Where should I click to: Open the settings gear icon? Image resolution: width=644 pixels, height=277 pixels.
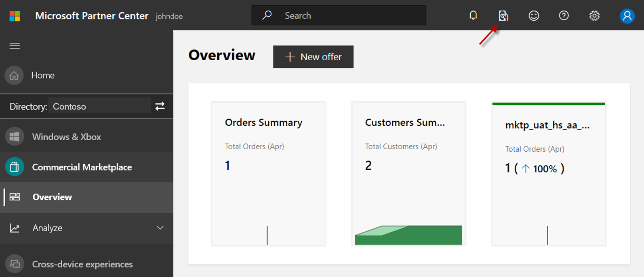(594, 16)
